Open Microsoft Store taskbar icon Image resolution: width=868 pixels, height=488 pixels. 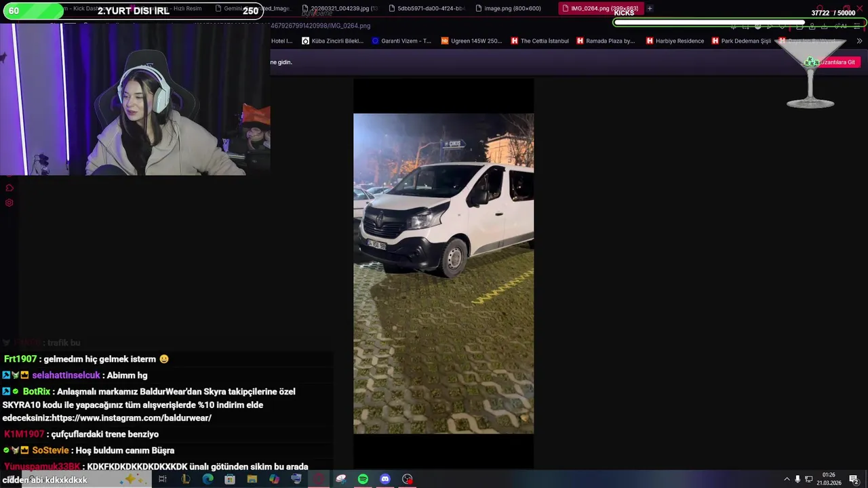point(230,479)
